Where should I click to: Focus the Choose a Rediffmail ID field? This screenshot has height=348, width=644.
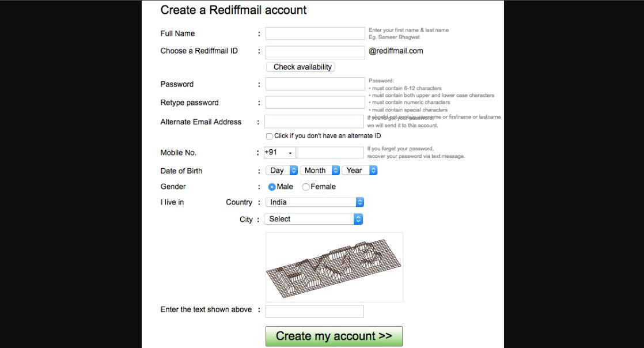[315, 52]
